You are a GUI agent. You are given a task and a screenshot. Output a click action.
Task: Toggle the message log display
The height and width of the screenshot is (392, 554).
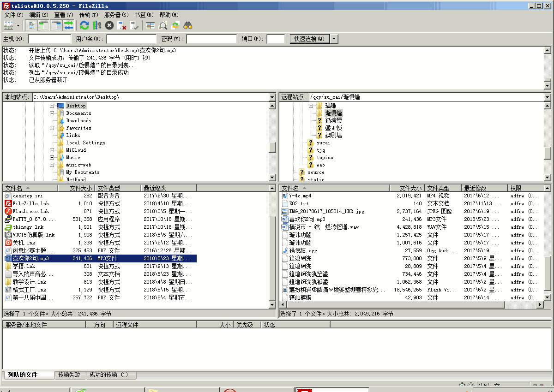tap(31, 25)
